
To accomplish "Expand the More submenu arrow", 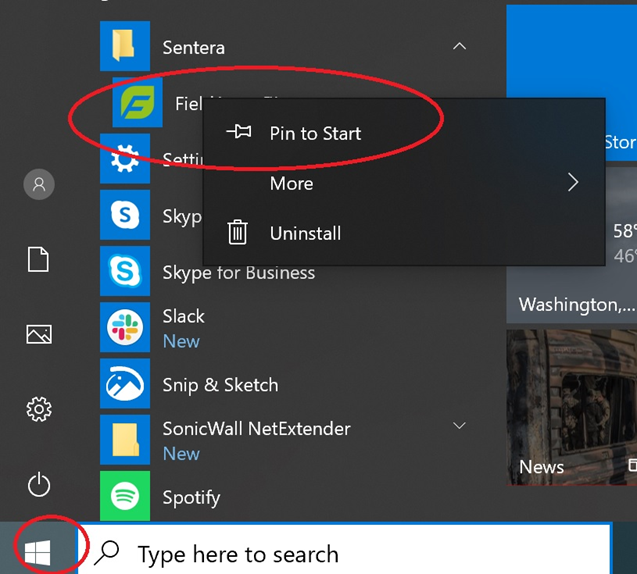I will click(573, 183).
